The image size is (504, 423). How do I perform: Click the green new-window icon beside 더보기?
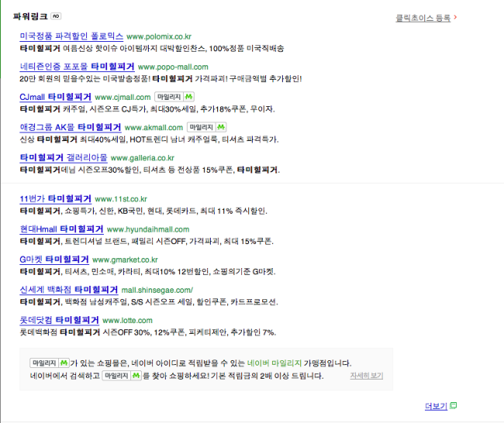coord(454,405)
